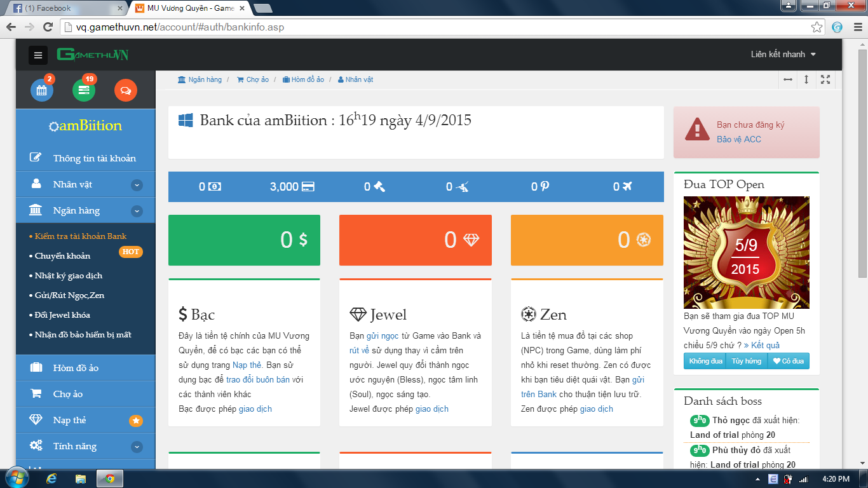Click the browser address bar URL
The width and height of the screenshot is (868, 488).
pyautogui.click(x=180, y=27)
